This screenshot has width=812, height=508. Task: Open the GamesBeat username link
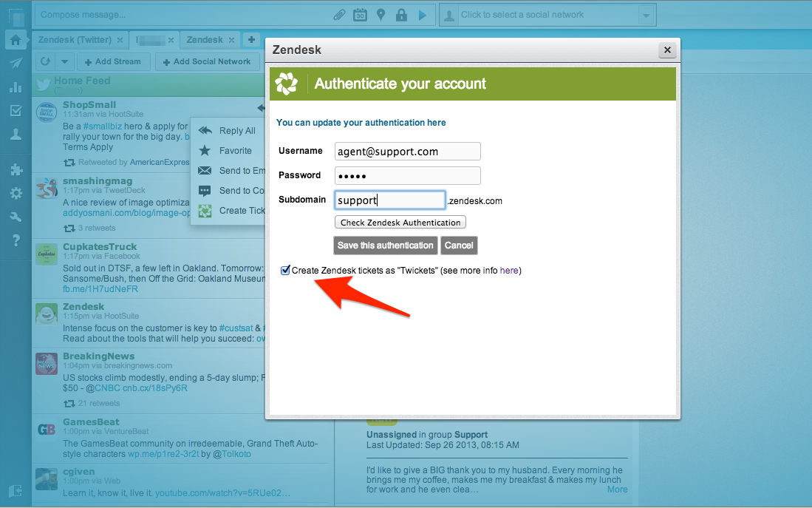point(91,422)
